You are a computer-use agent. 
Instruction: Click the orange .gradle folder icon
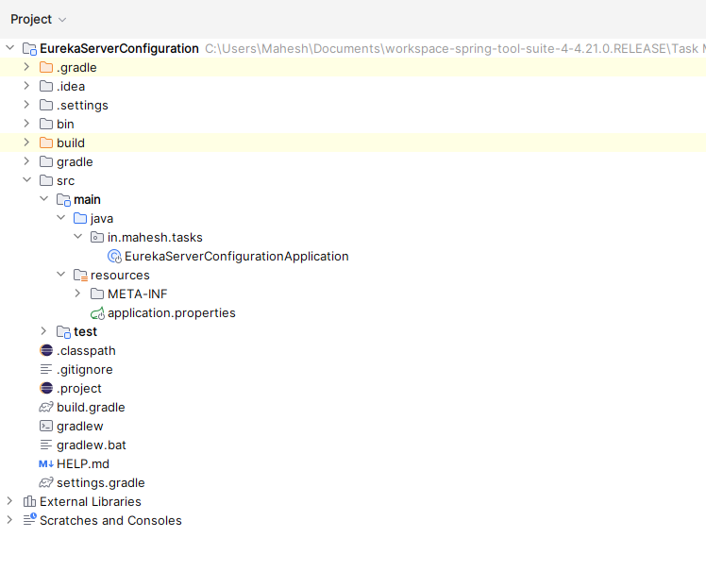(x=46, y=67)
